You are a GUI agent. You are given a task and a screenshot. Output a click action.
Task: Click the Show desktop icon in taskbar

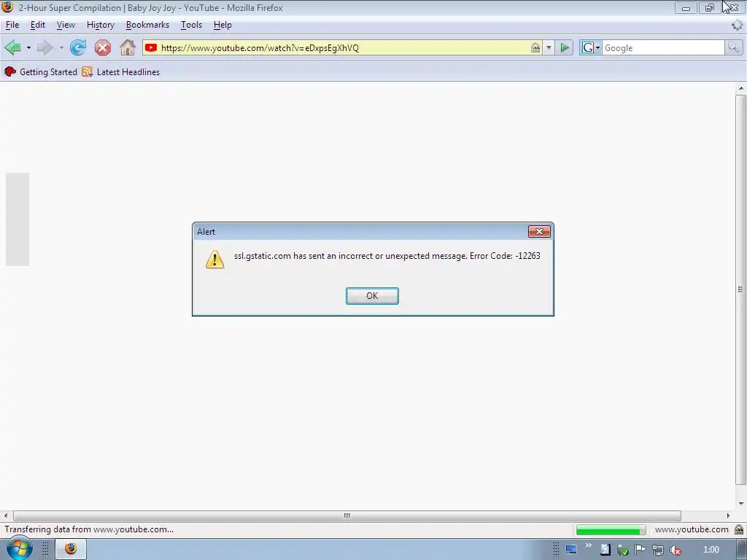click(x=570, y=550)
